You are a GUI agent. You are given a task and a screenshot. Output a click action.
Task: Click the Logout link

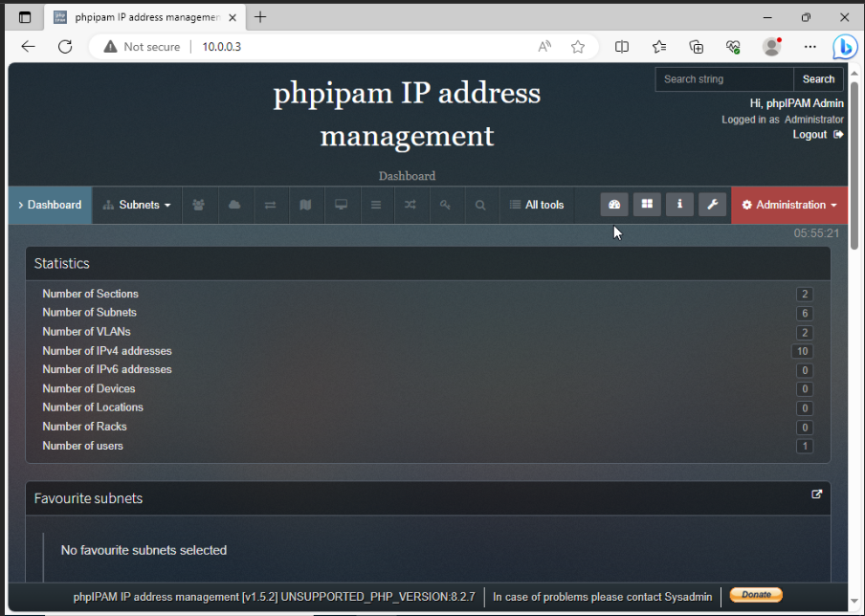(x=810, y=135)
